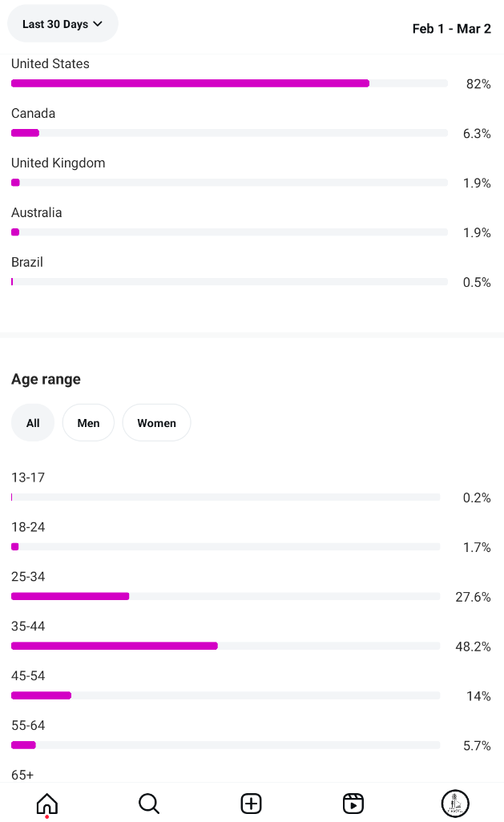The width and height of the screenshot is (504, 822).
Task: Select the All age range filter
Action: 33,422
